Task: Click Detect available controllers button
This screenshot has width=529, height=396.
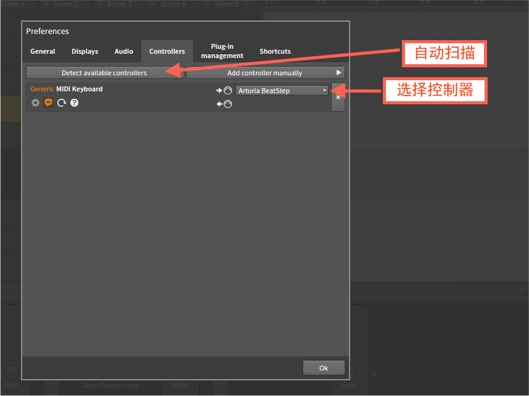Action: [104, 73]
